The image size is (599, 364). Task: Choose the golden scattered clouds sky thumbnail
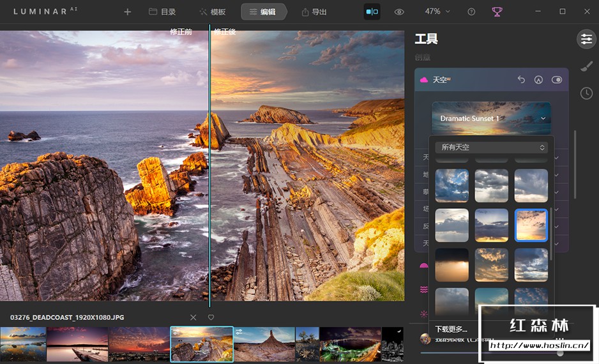click(x=491, y=265)
